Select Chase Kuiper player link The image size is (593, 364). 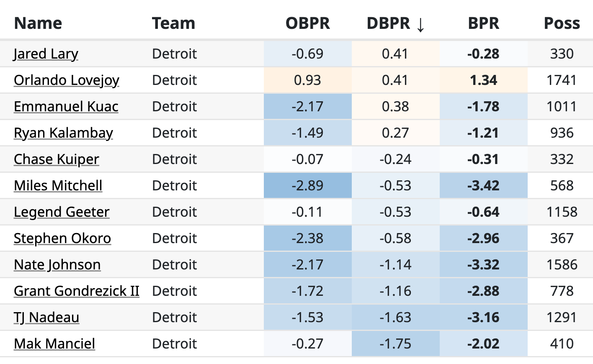click(57, 159)
